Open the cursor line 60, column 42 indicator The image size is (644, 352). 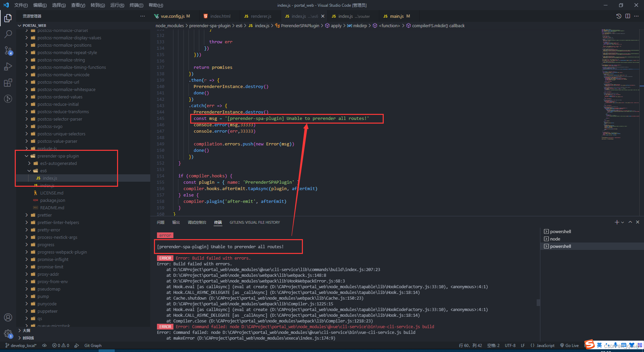pos(470,345)
